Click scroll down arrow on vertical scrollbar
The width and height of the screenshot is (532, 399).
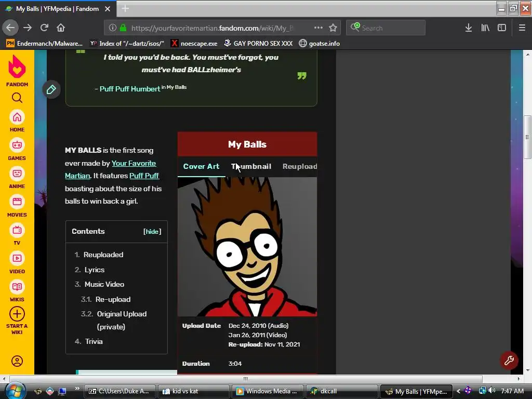click(x=528, y=370)
